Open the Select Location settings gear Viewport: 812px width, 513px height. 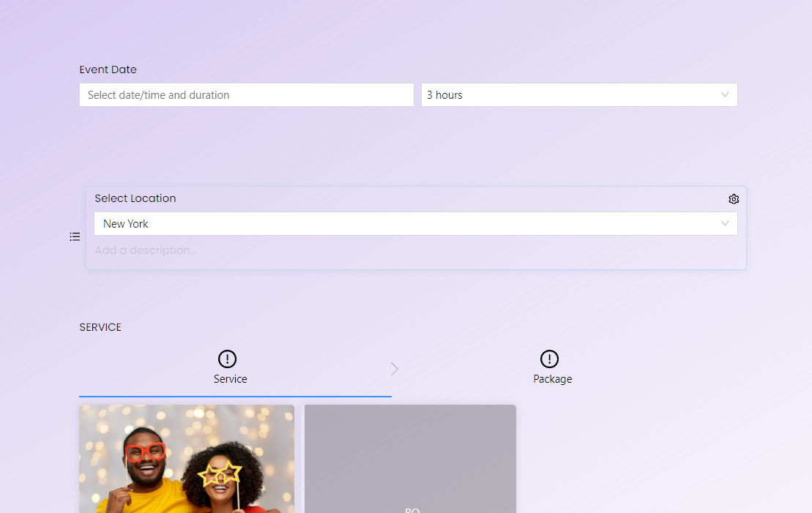pyautogui.click(x=733, y=199)
